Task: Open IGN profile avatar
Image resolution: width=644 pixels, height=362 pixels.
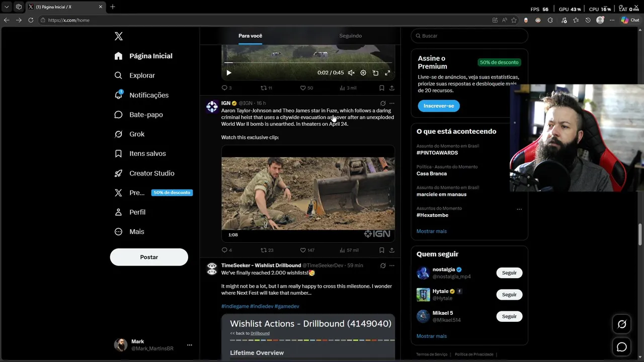Action: pyautogui.click(x=212, y=106)
